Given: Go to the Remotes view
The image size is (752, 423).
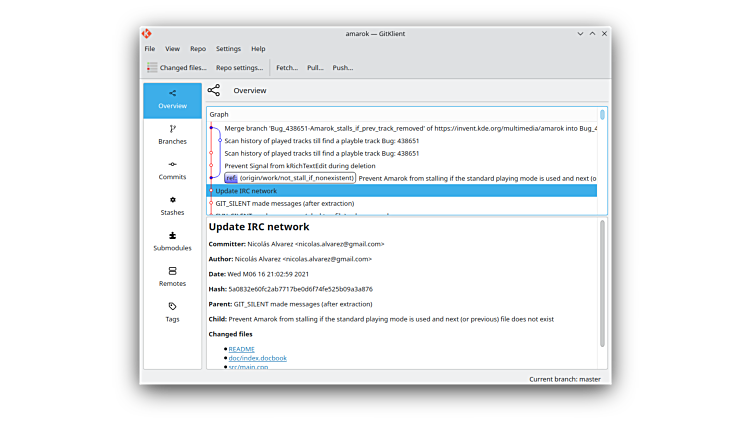Looking at the screenshot, I should [172, 276].
